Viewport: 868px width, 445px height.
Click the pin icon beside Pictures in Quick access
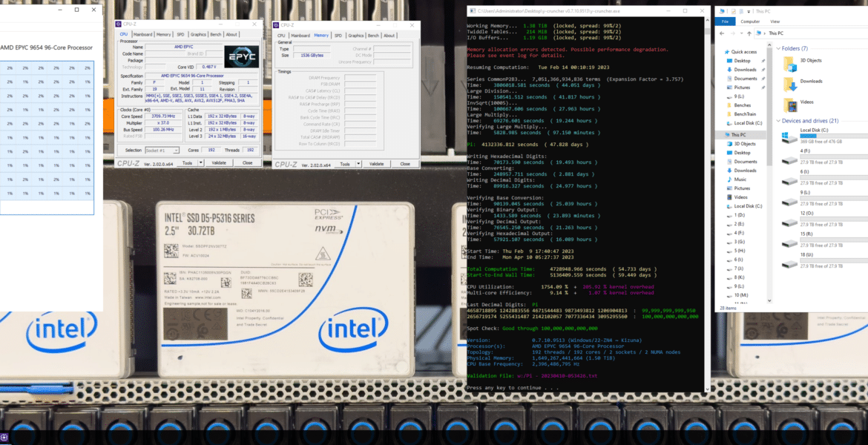(763, 88)
